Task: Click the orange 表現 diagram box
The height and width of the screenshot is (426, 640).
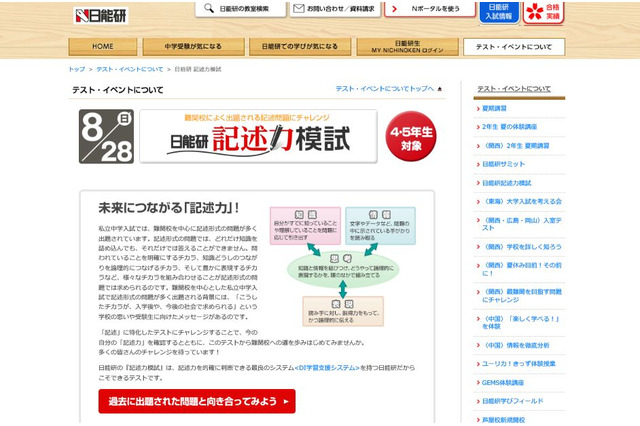Action: click(343, 311)
